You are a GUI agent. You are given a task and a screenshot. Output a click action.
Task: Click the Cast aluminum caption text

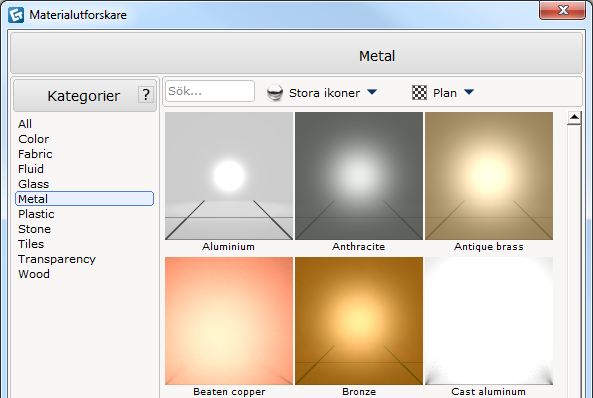pyautogui.click(x=489, y=392)
